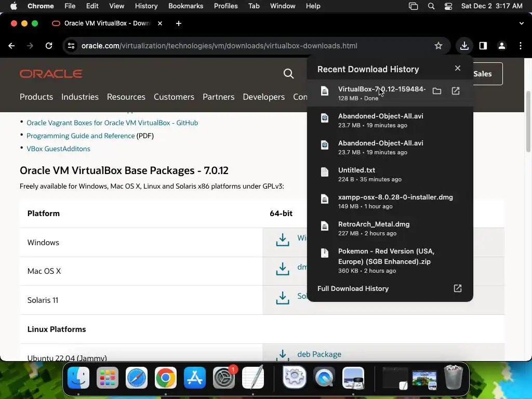Click Solaris 11 row download icon
The image size is (532, 399).
click(x=283, y=298)
